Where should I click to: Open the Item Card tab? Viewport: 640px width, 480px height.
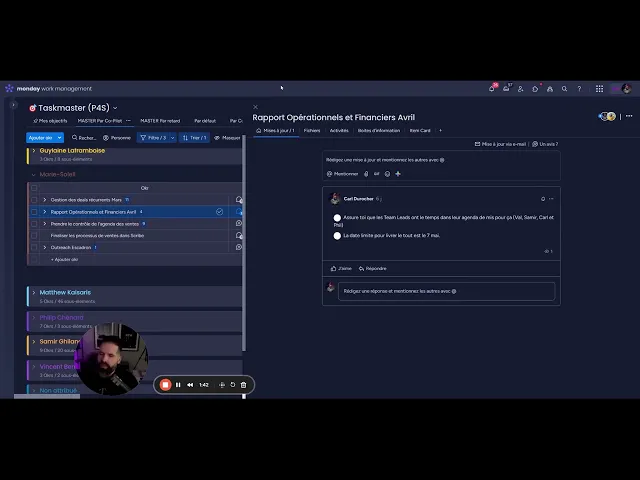point(420,131)
